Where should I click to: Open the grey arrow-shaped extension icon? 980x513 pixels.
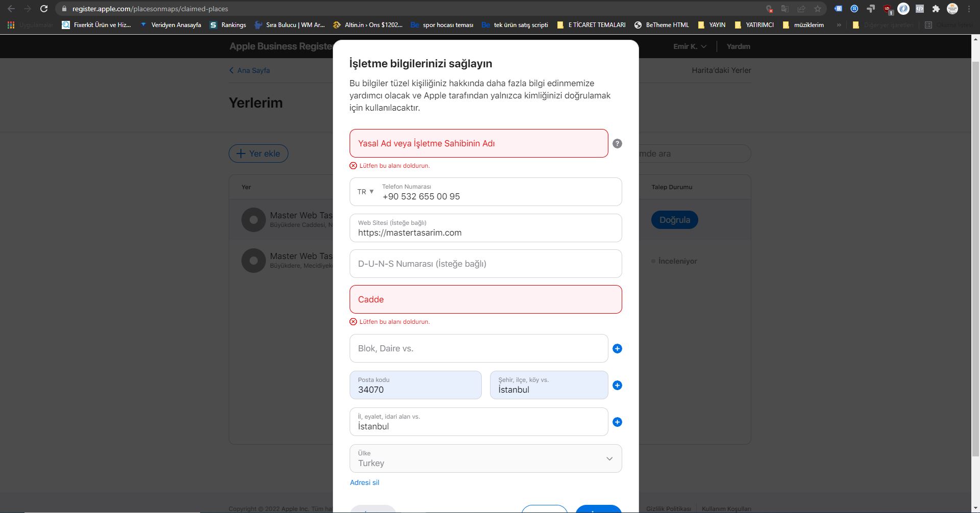(x=871, y=9)
